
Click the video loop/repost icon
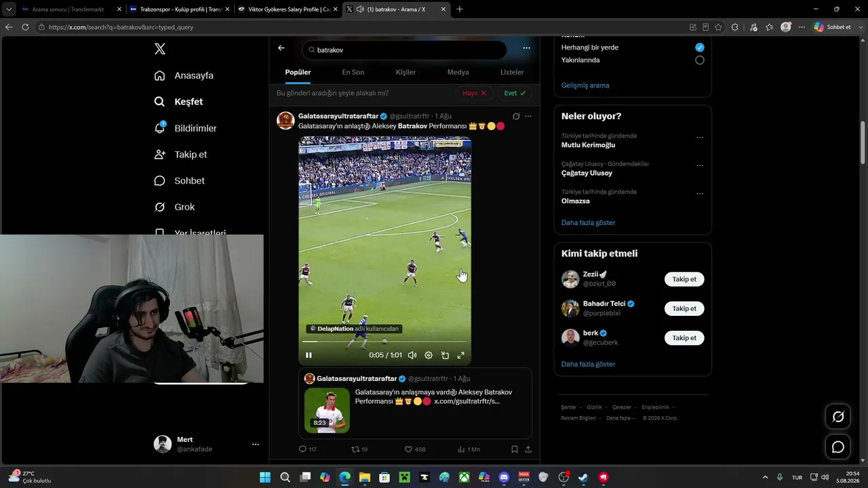pos(445,355)
